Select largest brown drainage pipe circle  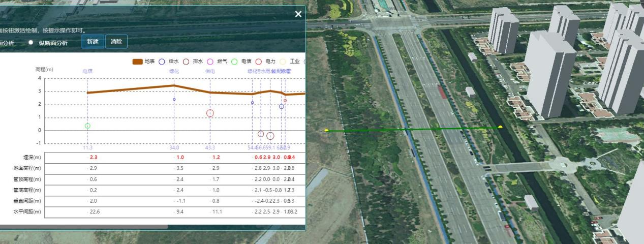pos(270,136)
